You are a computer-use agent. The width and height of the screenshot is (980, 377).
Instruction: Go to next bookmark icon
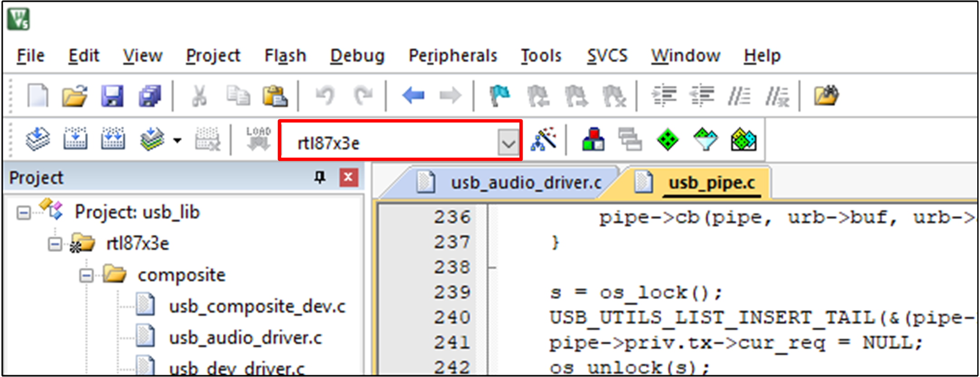point(576,96)
